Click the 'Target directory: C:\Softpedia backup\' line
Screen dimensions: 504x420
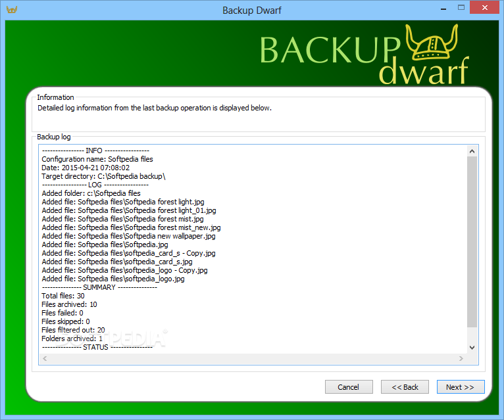click(x=103, y=176)
